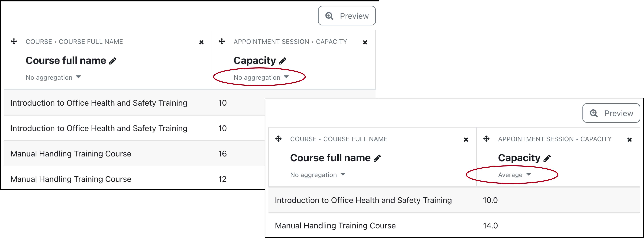This screenshot has width=644, height=238.
Task: Click move icon of back panel Capacity column
Action: click(222, 41)
